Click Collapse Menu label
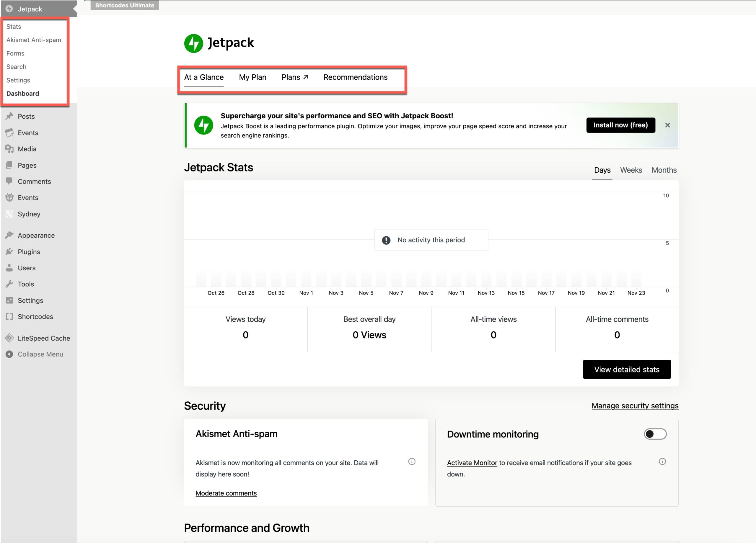756x543 pixels. pyautogui.click(x=40, y=354)
